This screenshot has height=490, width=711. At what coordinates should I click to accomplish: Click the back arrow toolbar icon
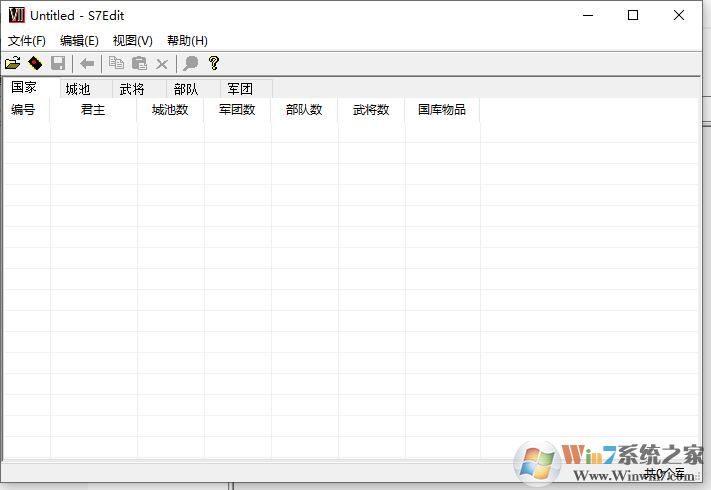pyautogui.click(x=87, y=63)
